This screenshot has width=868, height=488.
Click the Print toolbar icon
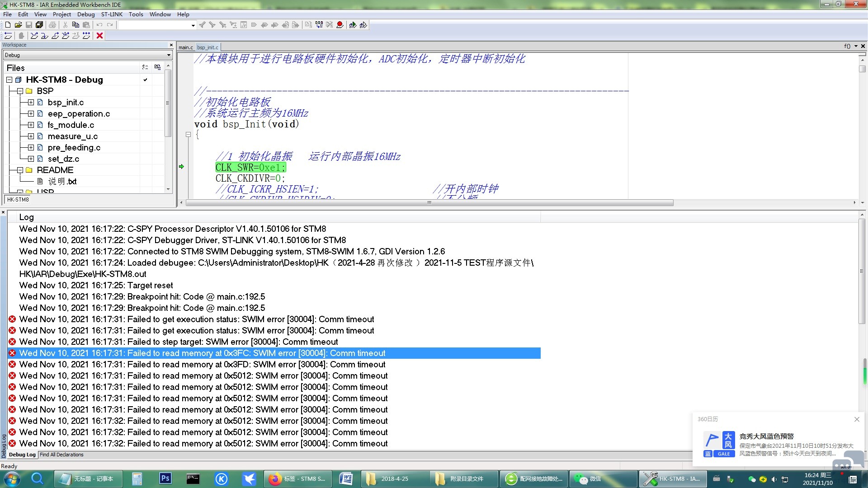click(x=52, y=25)
